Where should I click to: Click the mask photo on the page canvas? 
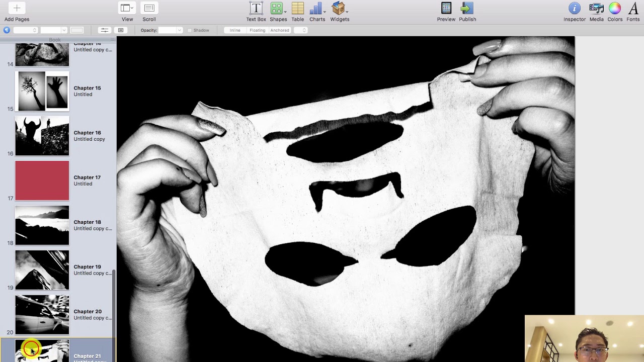click(x=346, y=199)
